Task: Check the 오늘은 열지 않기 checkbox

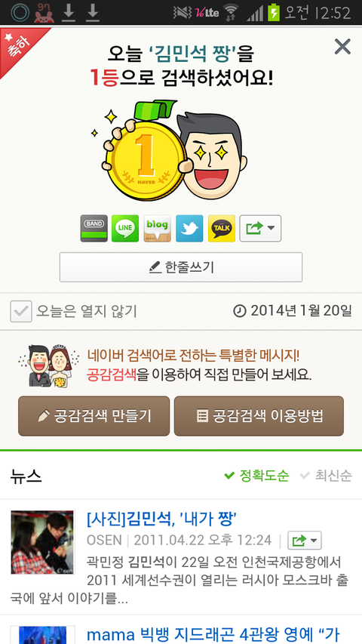Action: [21, 311]
